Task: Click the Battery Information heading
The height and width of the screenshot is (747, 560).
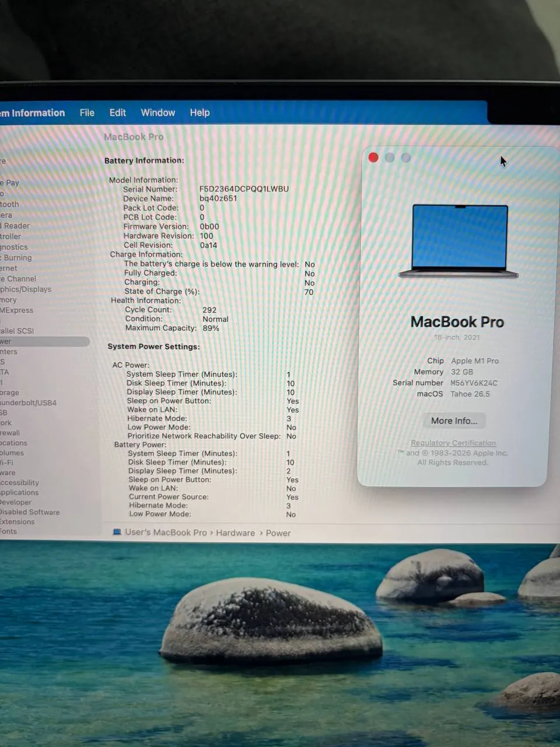Action: [x=144, y=160]
